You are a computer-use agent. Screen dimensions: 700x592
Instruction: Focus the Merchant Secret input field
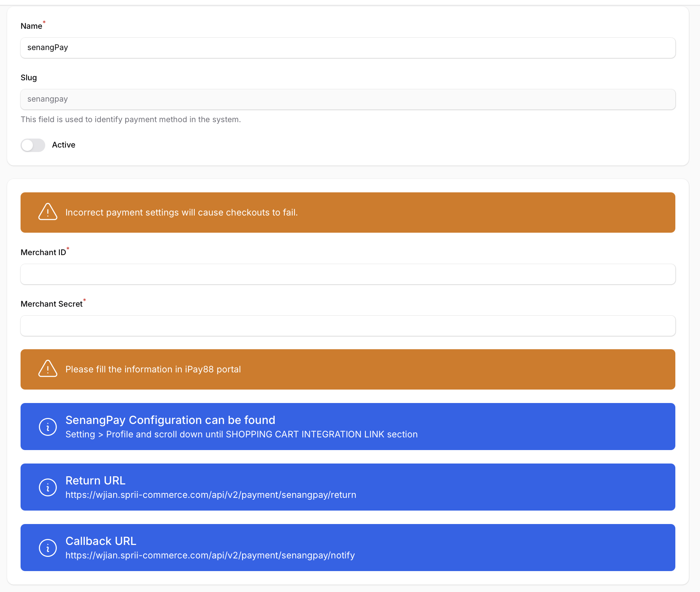click(348, 326)
